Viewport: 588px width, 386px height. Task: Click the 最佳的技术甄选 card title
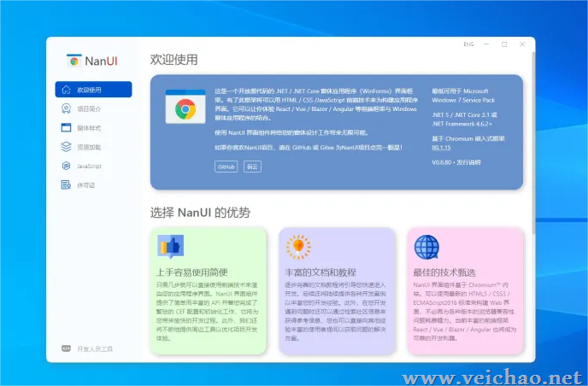pos(444,272)
